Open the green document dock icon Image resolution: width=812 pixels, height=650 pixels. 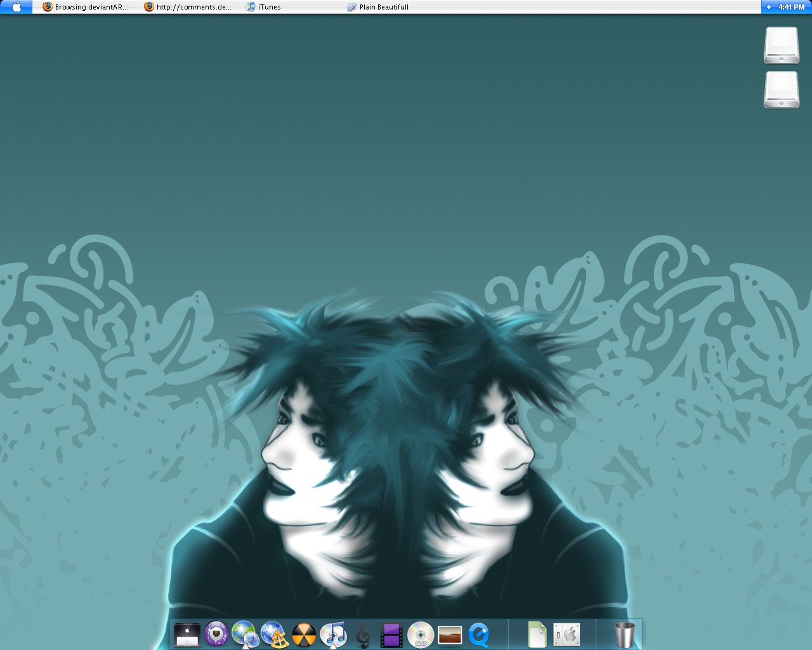[537, 634]
